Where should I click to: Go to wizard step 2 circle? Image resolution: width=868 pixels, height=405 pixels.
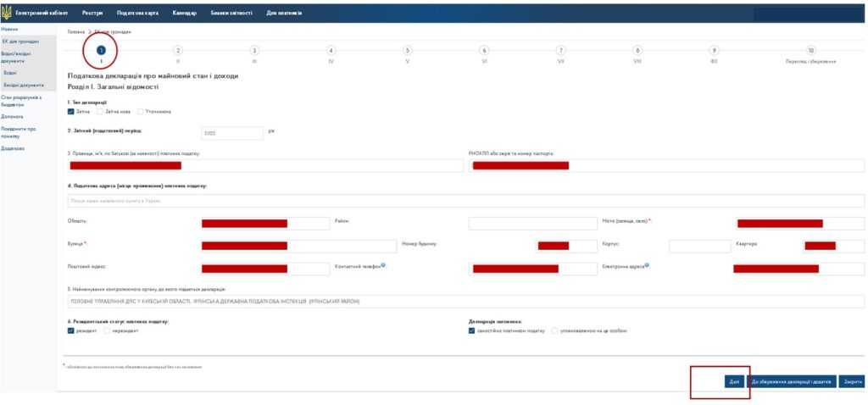point(178,50)
